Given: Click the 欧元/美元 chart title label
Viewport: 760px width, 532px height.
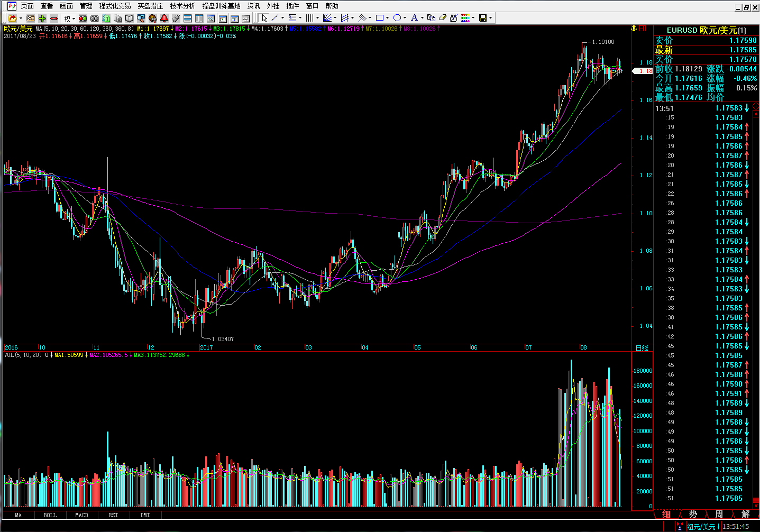Looking at the screenshot, I should pyautogui.click(x=18, y=29).
